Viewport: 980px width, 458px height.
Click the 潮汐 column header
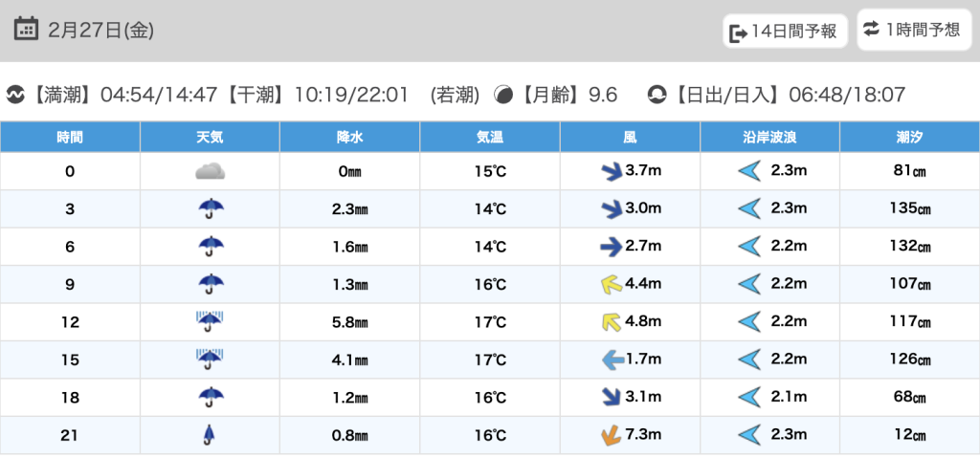click(909, 137)
